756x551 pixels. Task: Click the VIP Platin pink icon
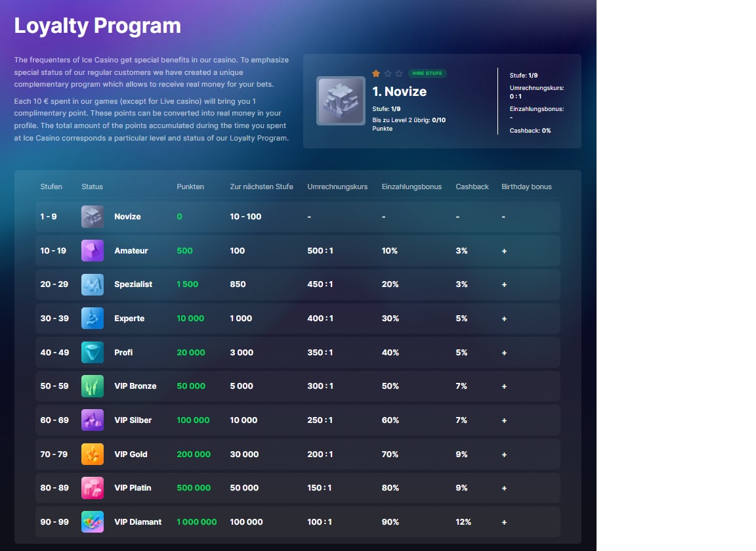(x=92, y=488)
